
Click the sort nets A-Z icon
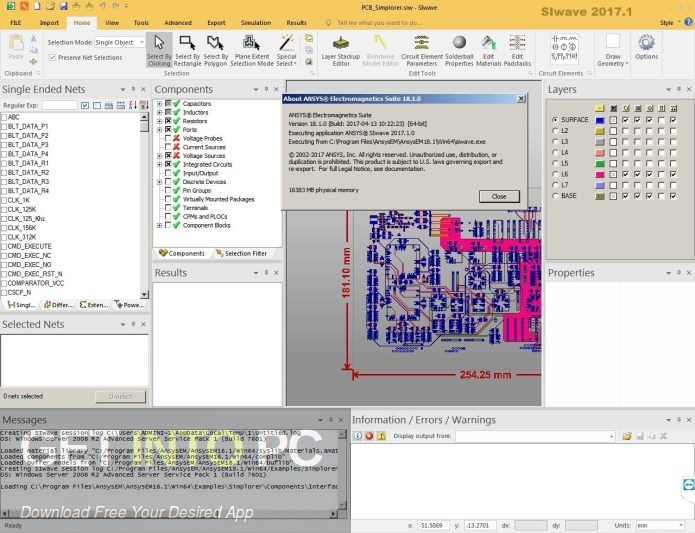133,105
